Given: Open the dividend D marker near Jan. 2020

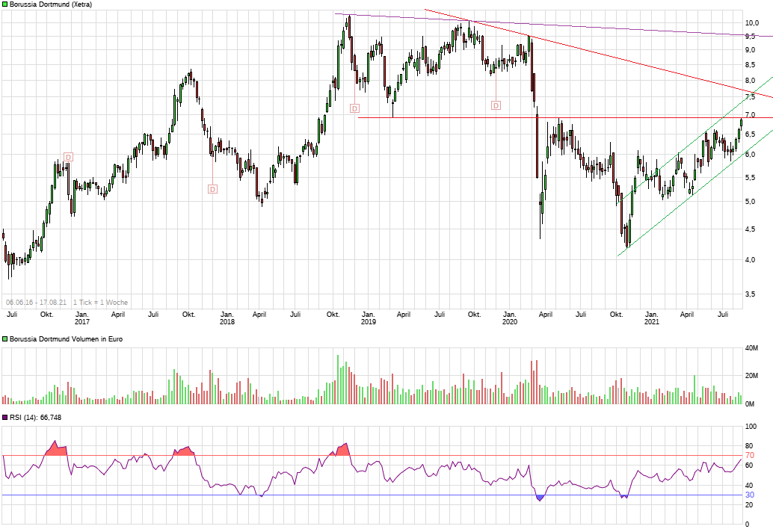Looking at the screenshot, I should (496, 105).
